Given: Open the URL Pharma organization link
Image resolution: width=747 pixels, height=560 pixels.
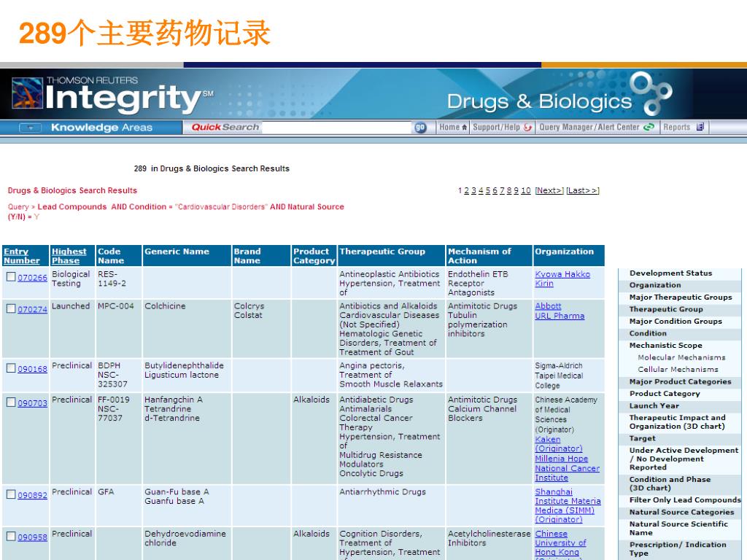Looking at the screenshot, I should point(560,316).
